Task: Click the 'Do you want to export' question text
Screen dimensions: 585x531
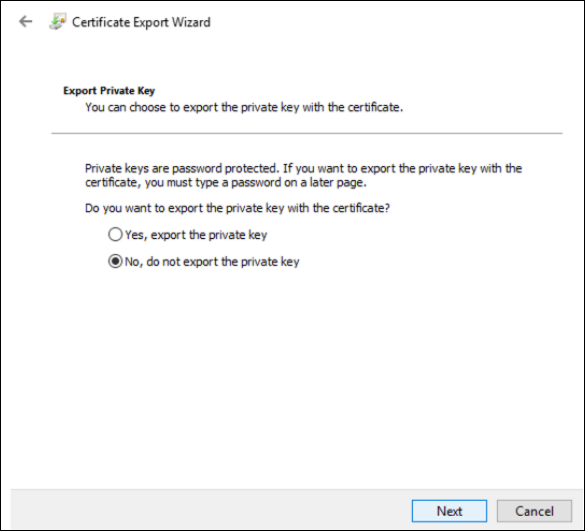Action: pos(237,208)
